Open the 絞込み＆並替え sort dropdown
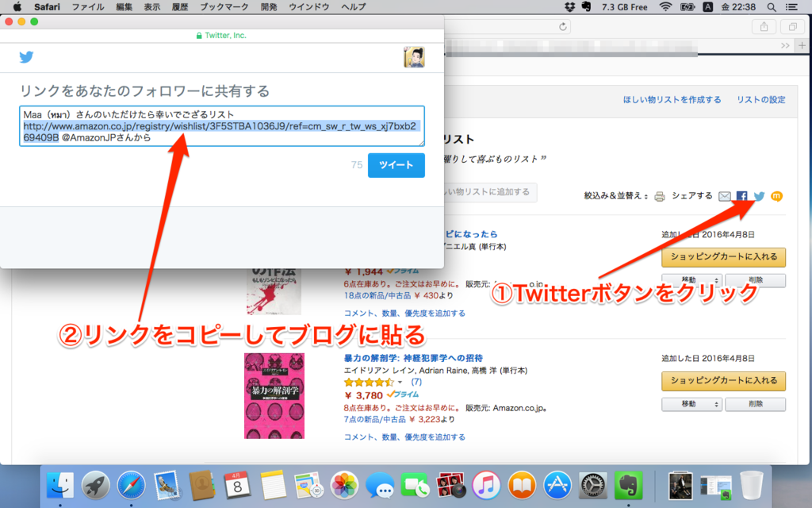 point(615,196)
